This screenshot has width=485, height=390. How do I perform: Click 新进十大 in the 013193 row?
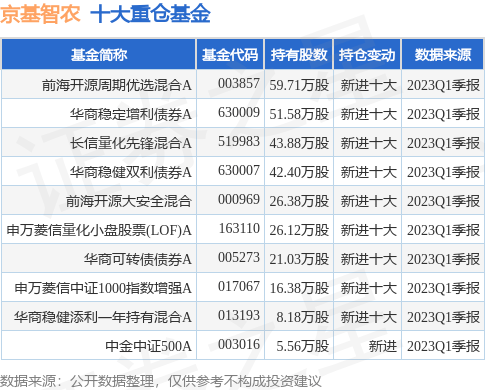pyautogui.click(x=369, y=317)
